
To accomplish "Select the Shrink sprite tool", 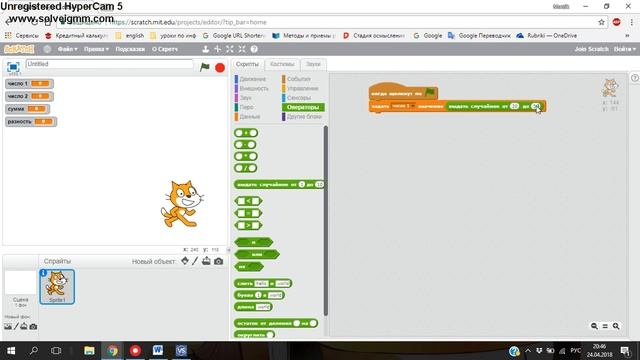I will coord(242,49).
